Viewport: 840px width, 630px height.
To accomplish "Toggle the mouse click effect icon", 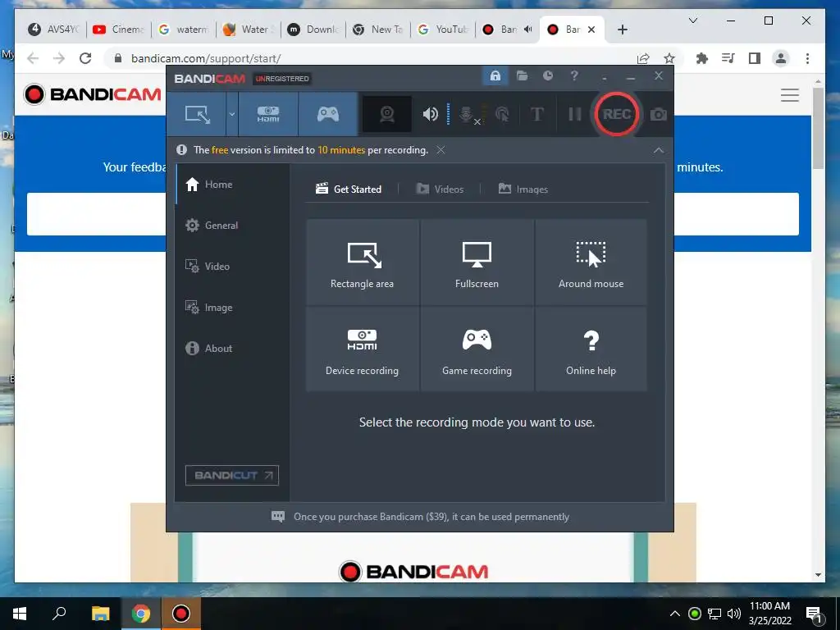I will (x=502, y=114).
